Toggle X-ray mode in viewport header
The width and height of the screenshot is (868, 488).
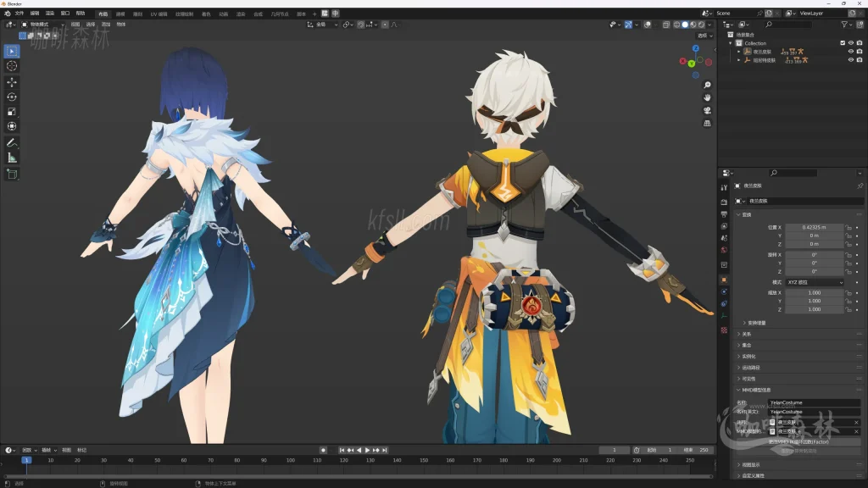pyautogui.click(x=666, y=25)
